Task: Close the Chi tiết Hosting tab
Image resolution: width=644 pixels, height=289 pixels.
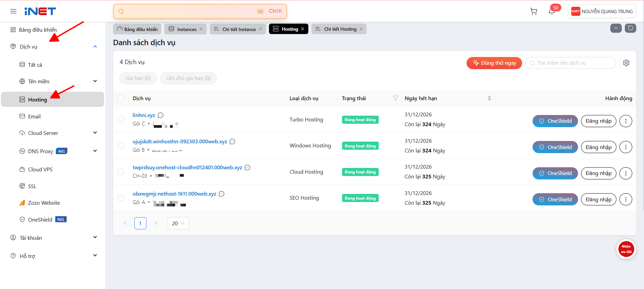Action: point(361,29)
